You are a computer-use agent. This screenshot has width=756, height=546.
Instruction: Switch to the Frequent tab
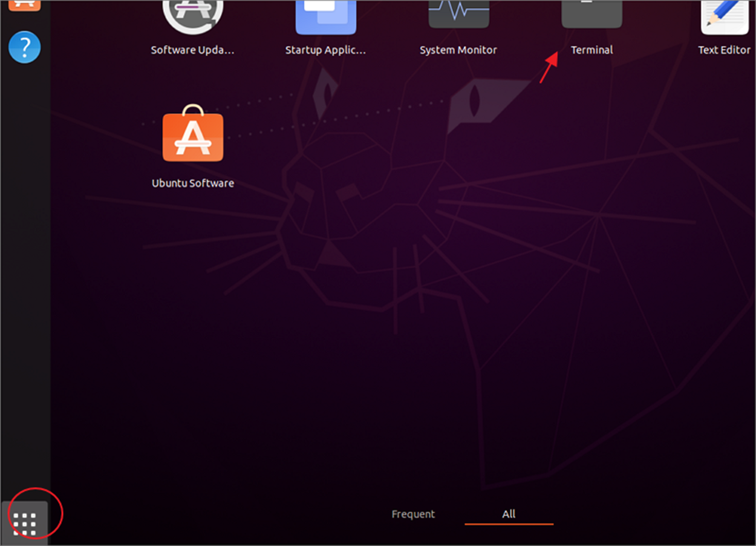[413, 514]
